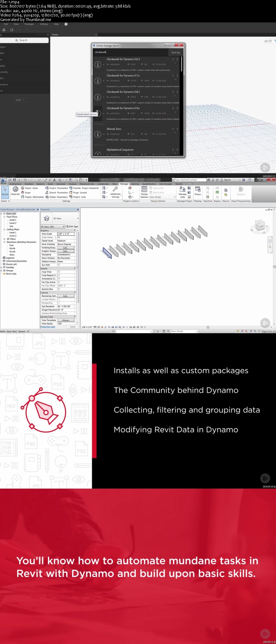Switch to the Annotate ribbon tab
276x644 pixels.
[61, 184]
